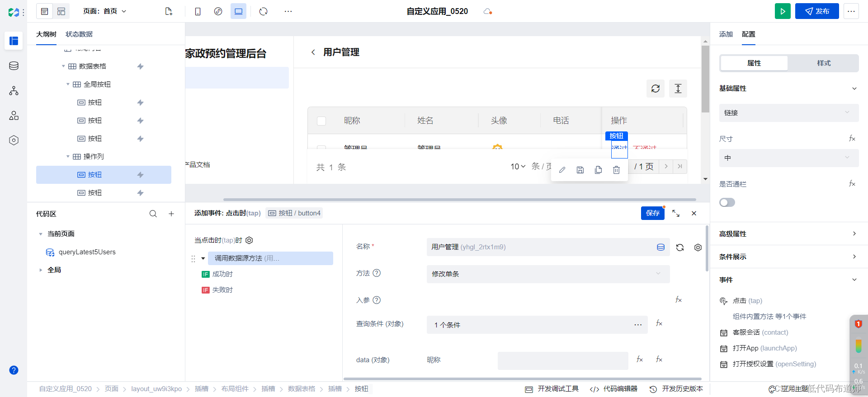Open the toolbar ellipsis menu

pyautogui.click(x=288, y=11)
